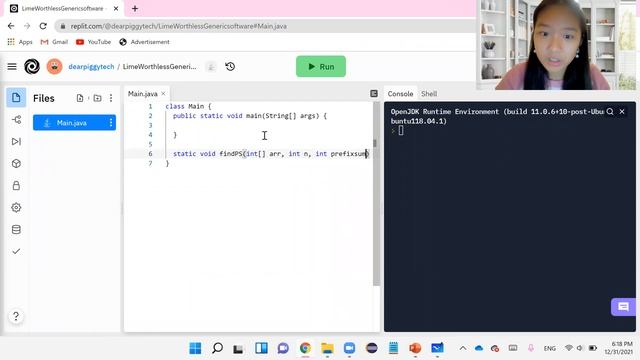The width and height of the screenshot is (640, 360).
Task: View repl history icon
Action: click(230, 67)
